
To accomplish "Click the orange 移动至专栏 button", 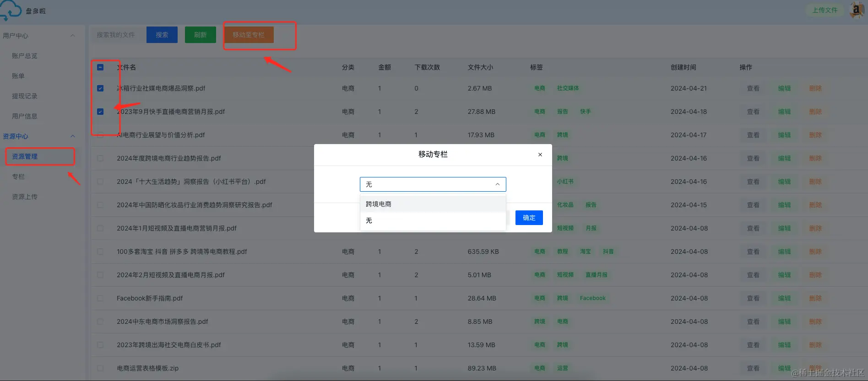I will click(x=249, y=35).
